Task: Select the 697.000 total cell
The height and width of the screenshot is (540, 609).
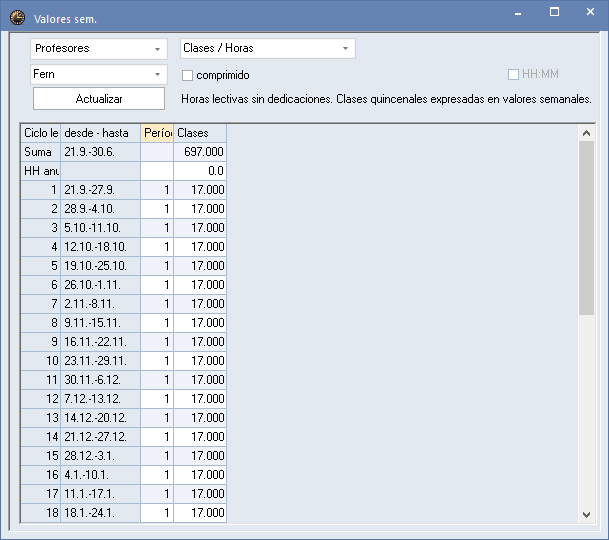Action: click(x=200, y=152)
